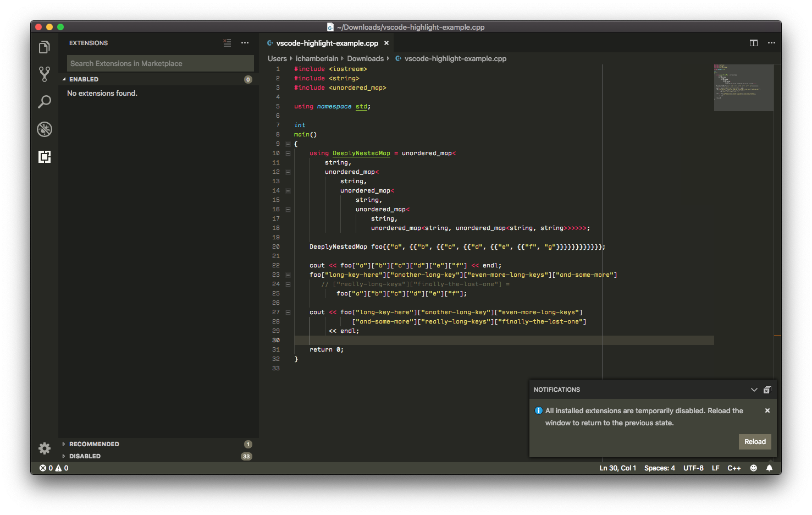
Task: Click inside the Search Extensions in Marketplace field
Action: point(159,63)
